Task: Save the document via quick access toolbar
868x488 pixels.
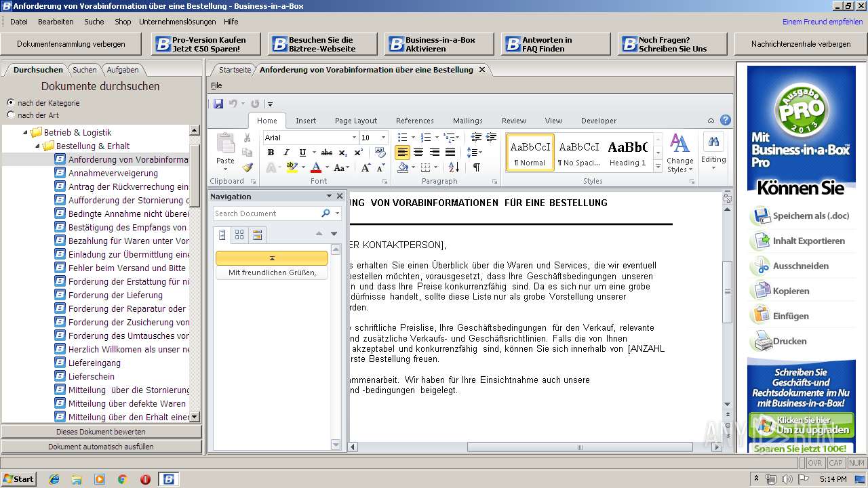Action: pos(218,104)
